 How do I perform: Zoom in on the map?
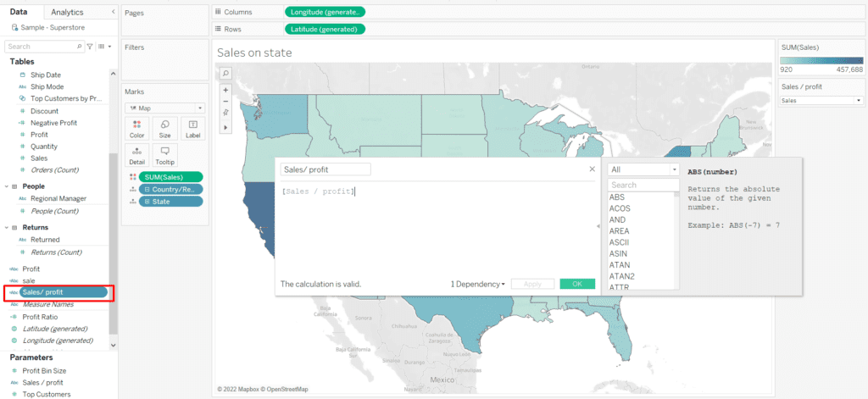click(225, 90)
